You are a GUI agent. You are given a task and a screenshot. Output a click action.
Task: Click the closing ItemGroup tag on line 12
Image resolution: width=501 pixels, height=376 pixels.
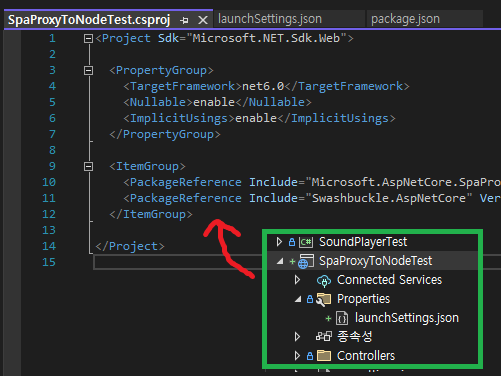[151, 214]
